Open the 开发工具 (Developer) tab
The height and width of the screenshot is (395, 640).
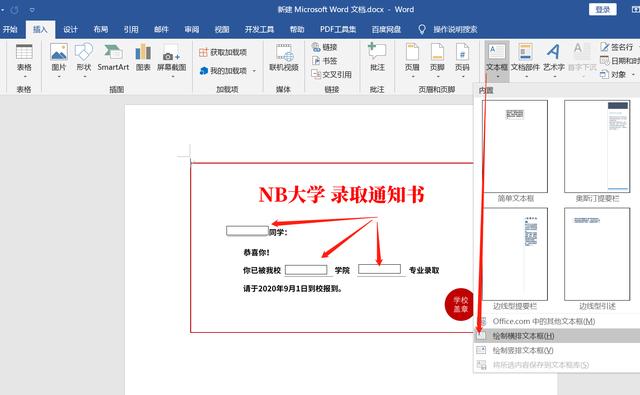[259, 29]
